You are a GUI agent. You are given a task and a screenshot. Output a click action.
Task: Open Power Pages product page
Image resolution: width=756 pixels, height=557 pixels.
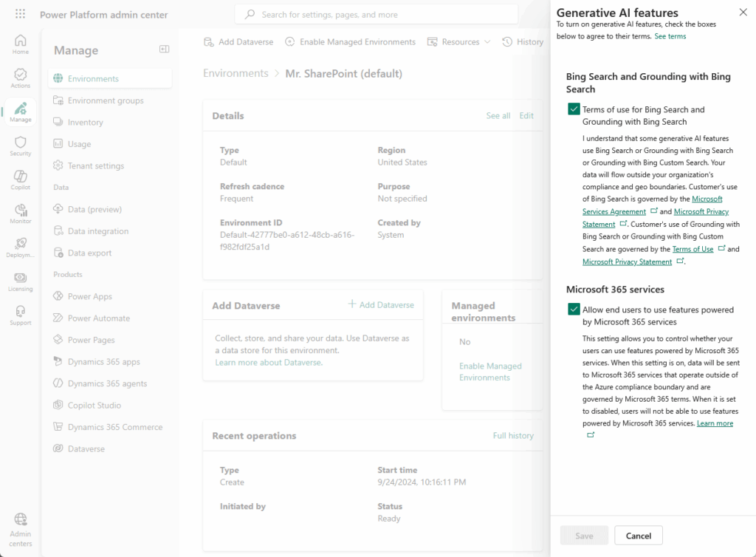point(110,340)
